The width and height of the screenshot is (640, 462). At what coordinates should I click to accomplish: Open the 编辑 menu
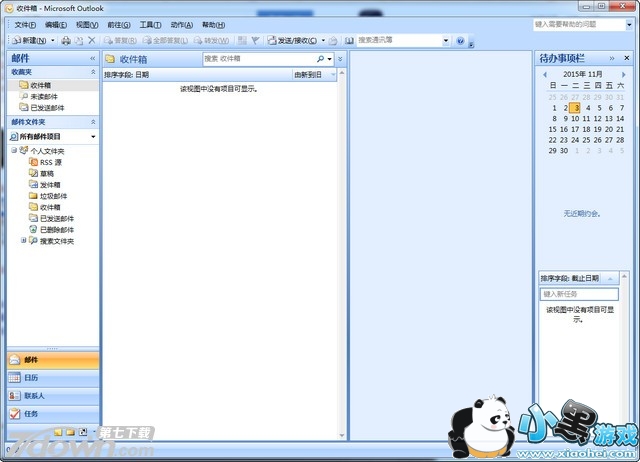point(56,25)
